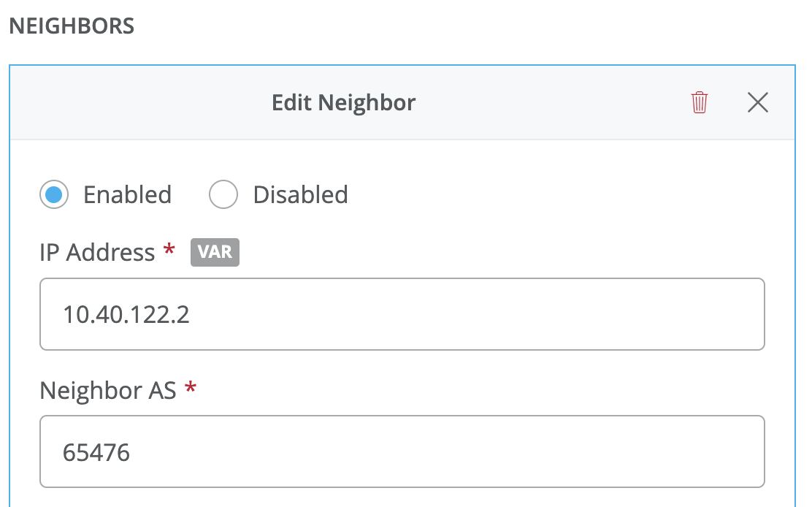
Task: Click the "IP Address" field label
Action: coord(97,253)
